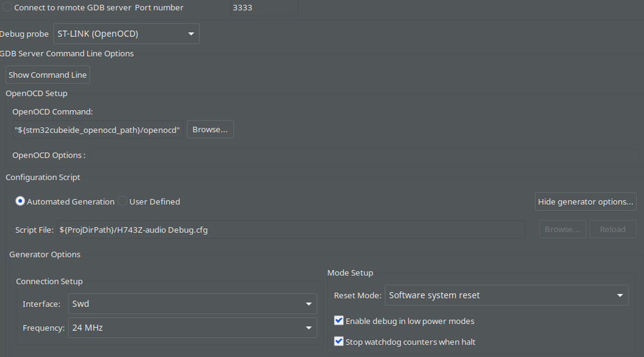Click the Show Command Line button
The image size is (644, 357).
[48, 75]
